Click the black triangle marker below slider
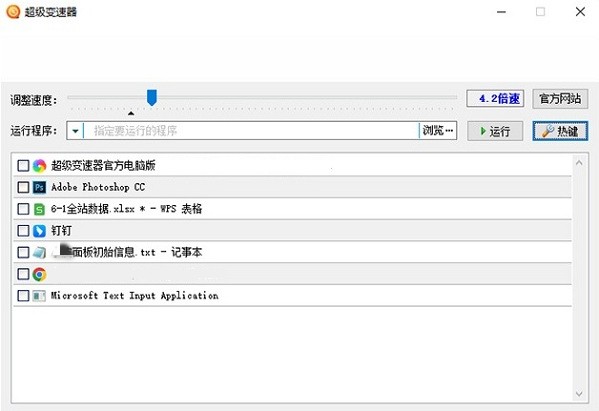The image size is (599, 411). [x=131, y=113]
